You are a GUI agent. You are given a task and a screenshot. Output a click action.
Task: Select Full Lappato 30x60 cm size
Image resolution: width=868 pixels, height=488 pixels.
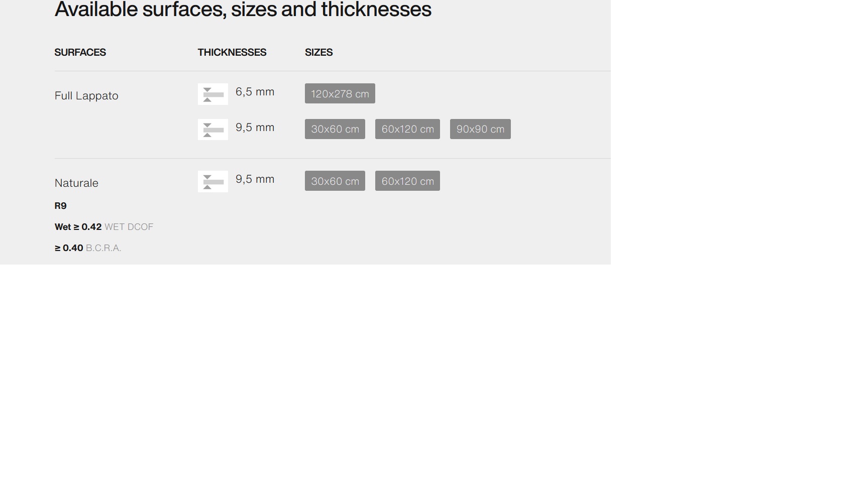pyautogui.click(x=335, y=129)
